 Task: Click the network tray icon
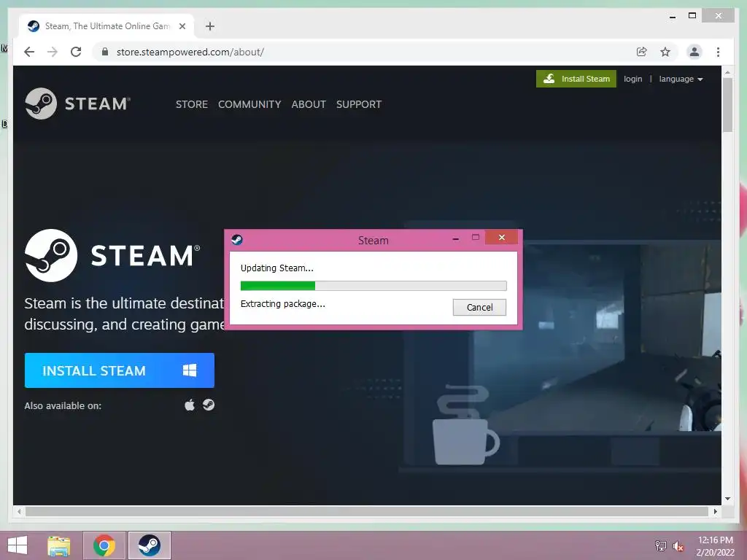point(660,546)
